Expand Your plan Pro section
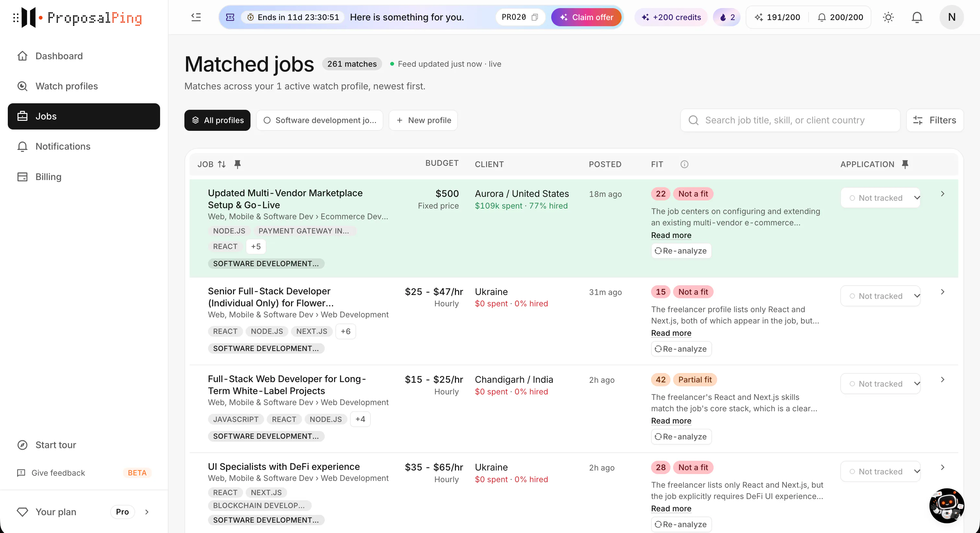Viewport: 980px width, 533px height. point(84,512)
